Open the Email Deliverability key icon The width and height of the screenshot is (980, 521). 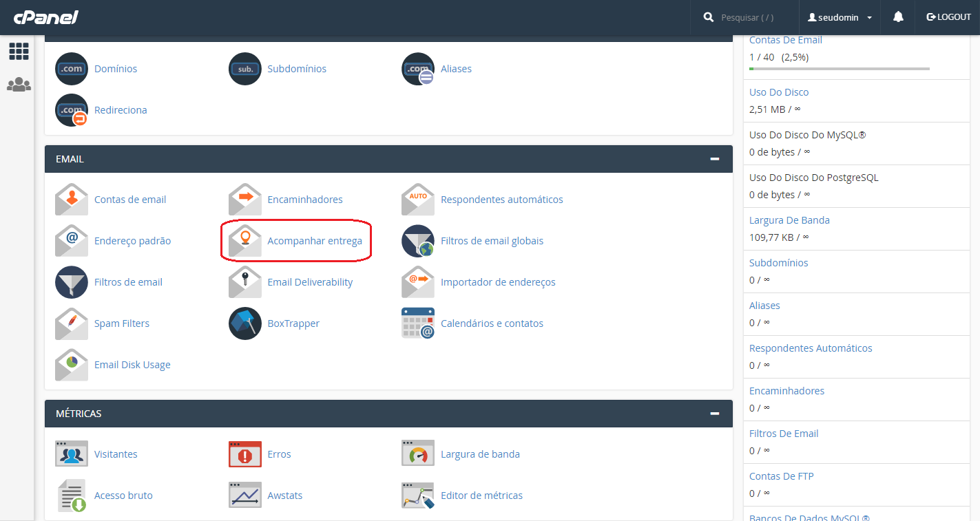pyautogui.click(x=245, y=282)
